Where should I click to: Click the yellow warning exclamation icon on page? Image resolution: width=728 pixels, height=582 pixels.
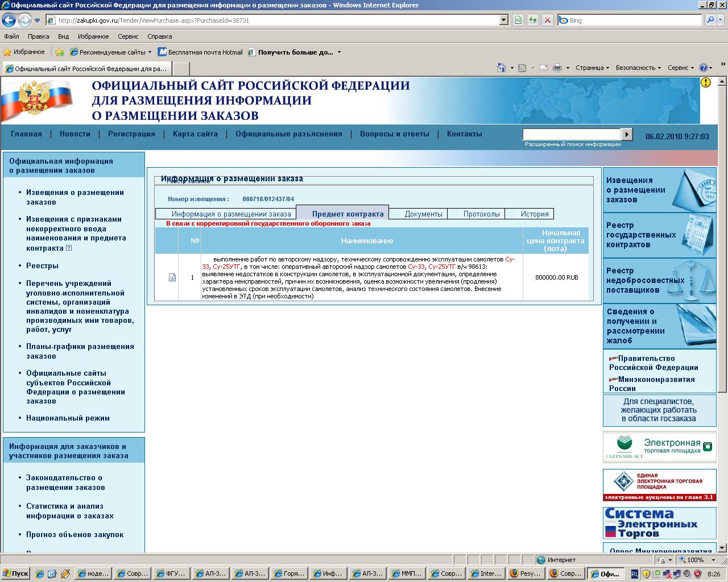[x=706, y=82]
